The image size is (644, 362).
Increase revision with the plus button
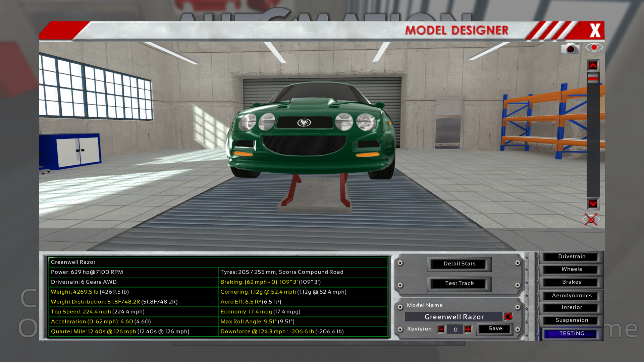click(468, 329)
